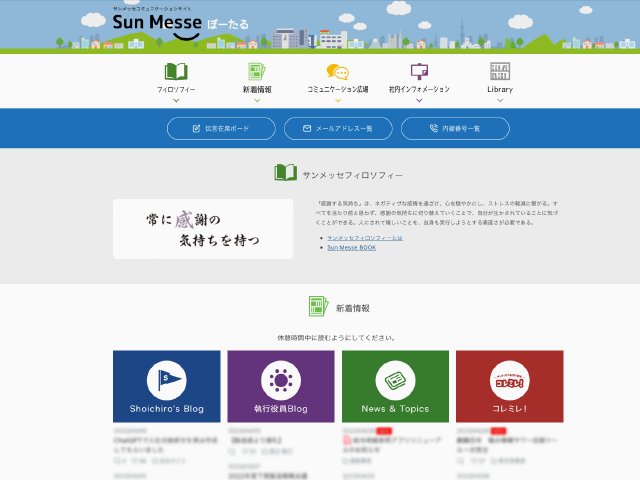The image size is (640, 480).
Task: Open the 執行役員Blog tile
Action: pyautogui.click(x=281, y=386)
